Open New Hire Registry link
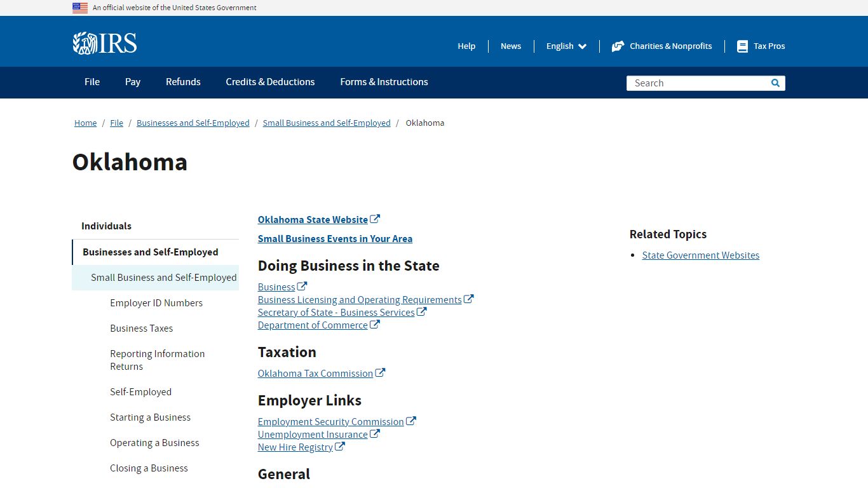Viewport: 868px width, 488px height. [x=295, y=447]
